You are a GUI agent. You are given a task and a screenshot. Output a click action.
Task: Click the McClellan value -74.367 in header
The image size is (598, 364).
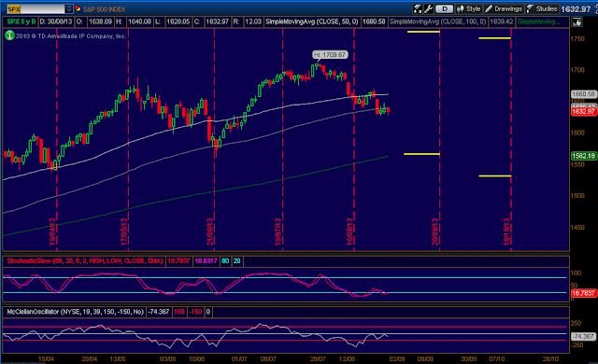[158, 312]
